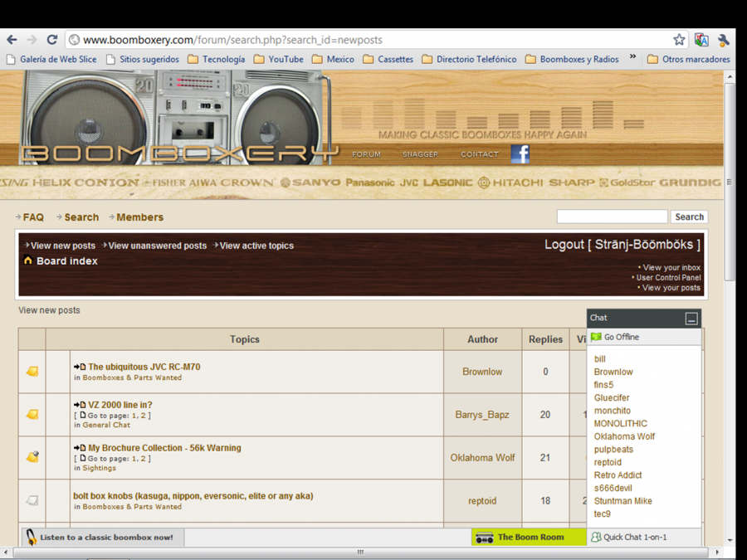Go back with the browser back arrow

pyautogui.click(x=12, y=40)
